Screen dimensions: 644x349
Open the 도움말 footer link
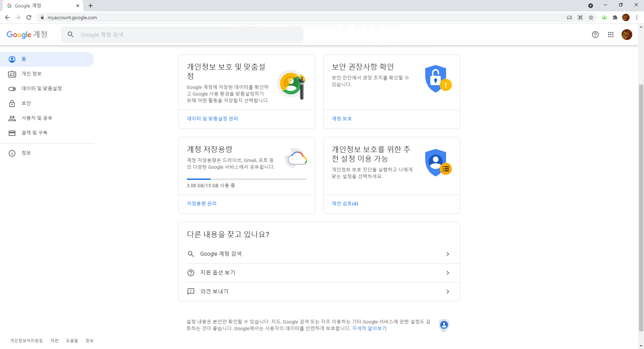pyautogui.click(x=72, y=341)
